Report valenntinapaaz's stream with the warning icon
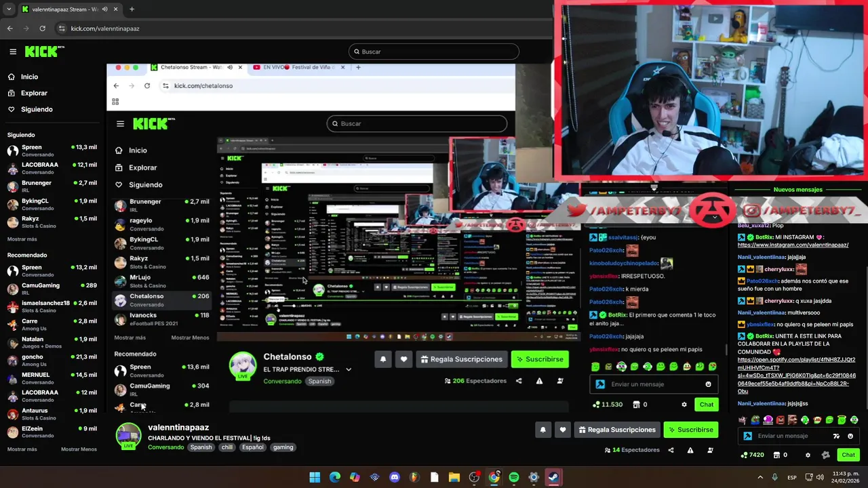The width and height of the screenshot is (868, 488). 690,450
